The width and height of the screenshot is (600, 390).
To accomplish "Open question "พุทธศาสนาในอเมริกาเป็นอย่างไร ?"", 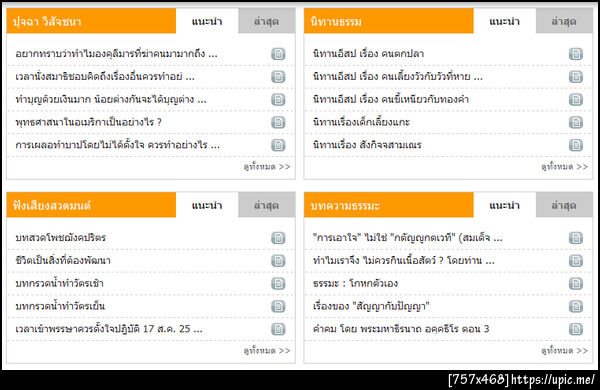I will [x=88, y=122].
